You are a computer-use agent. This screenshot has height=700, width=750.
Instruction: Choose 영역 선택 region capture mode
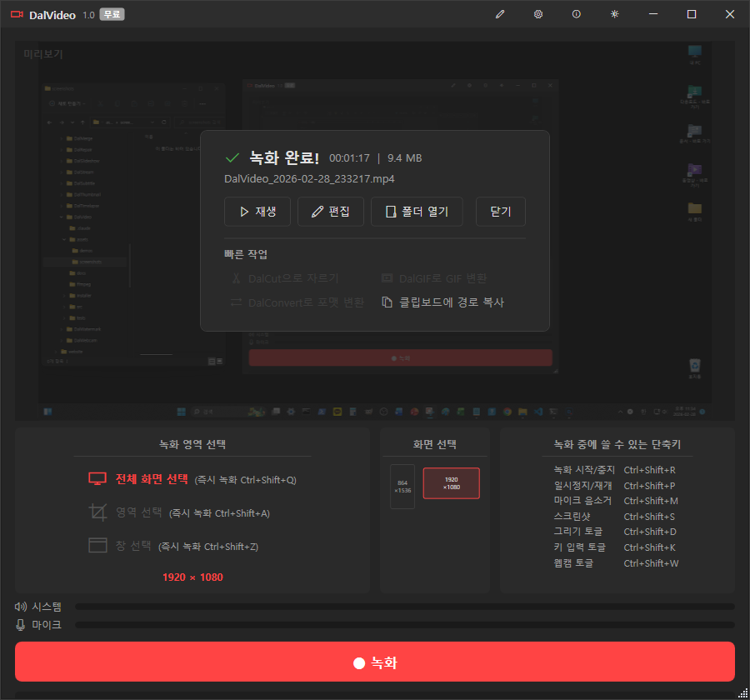pyautogui.click(x=138, y=512)
